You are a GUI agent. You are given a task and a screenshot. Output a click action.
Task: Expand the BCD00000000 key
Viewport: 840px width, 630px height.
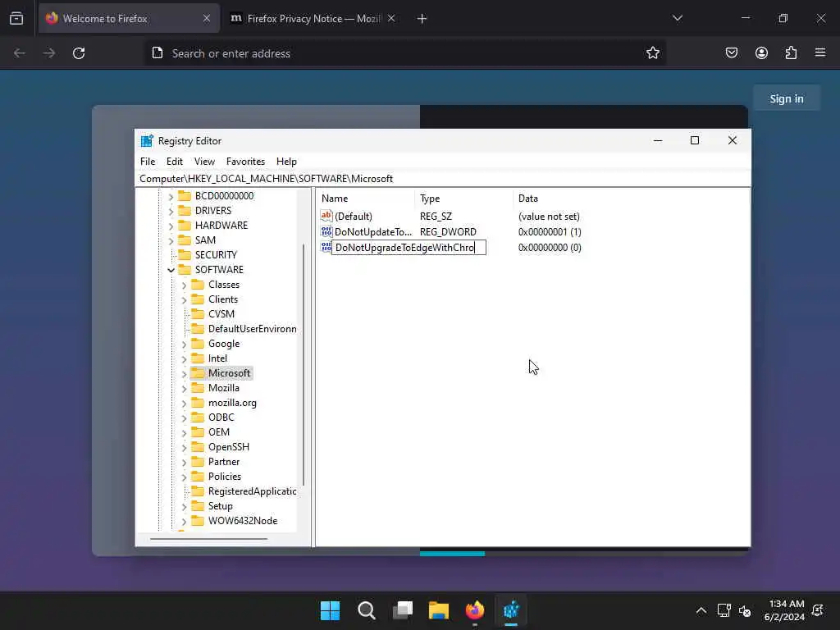171,197
